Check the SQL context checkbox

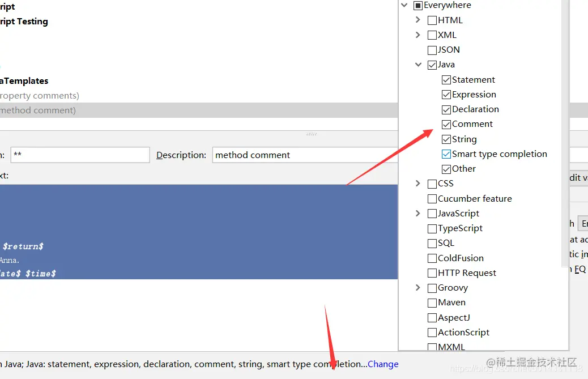coord(432,243)
